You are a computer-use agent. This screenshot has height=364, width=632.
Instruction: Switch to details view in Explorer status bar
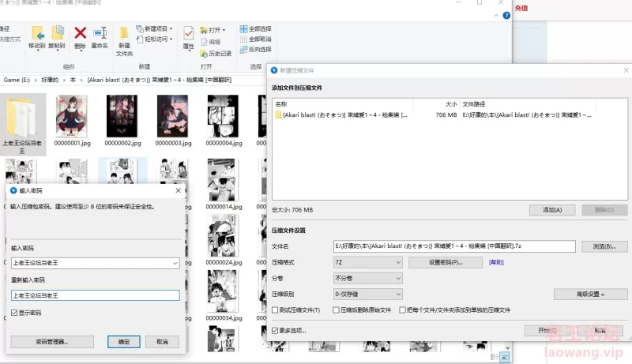pos(495,357)
